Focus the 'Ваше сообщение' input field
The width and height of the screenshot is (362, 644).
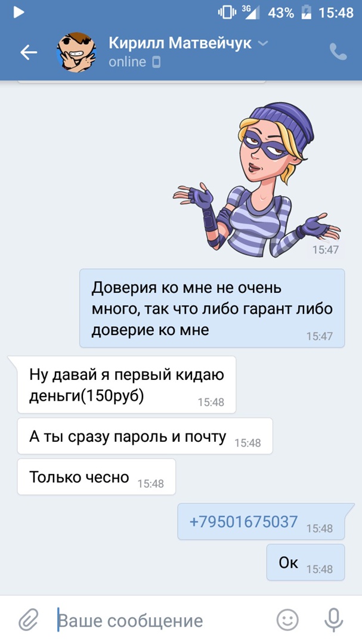pyautogui.click(x=162, y=620)
